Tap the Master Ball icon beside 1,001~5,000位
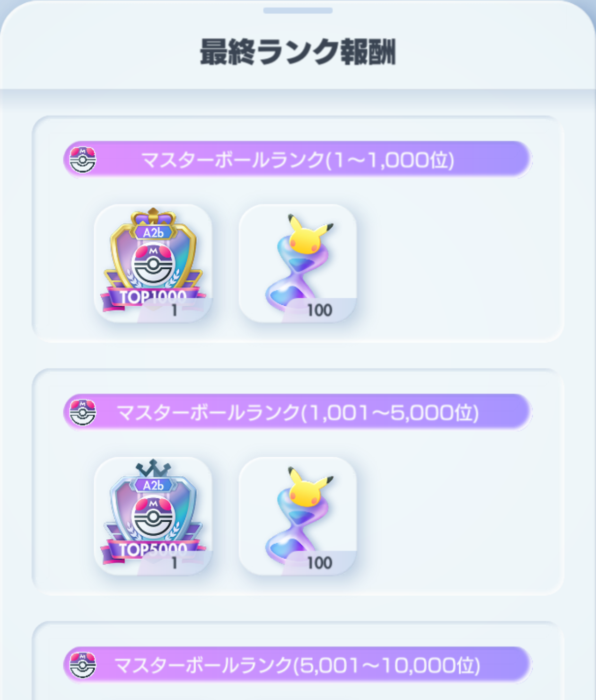Screen dimensions: 596x700 pyautogui.click(x=83, y=412)
